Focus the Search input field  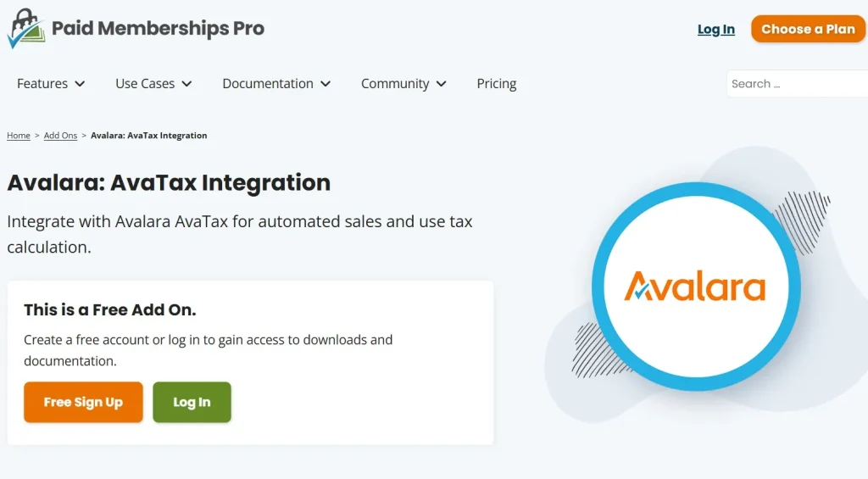[x=797, y=84]
